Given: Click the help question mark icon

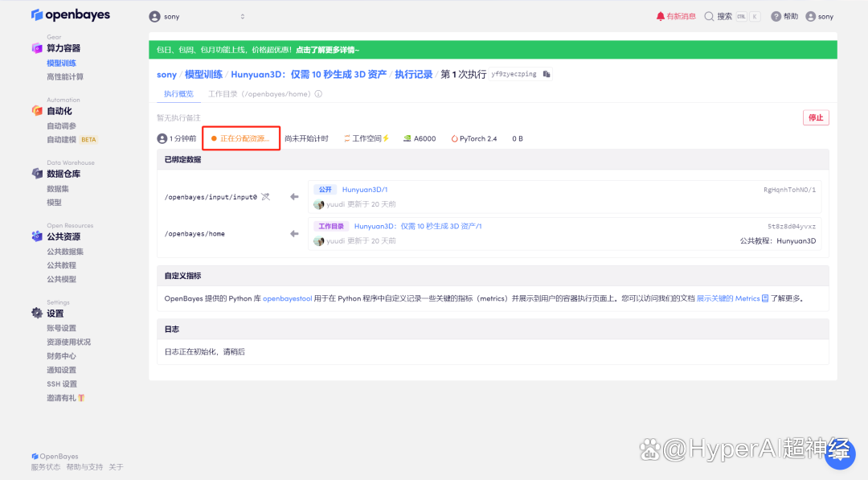Looking at the screenshot, I should pyautogui.click(x=776, y=17).
